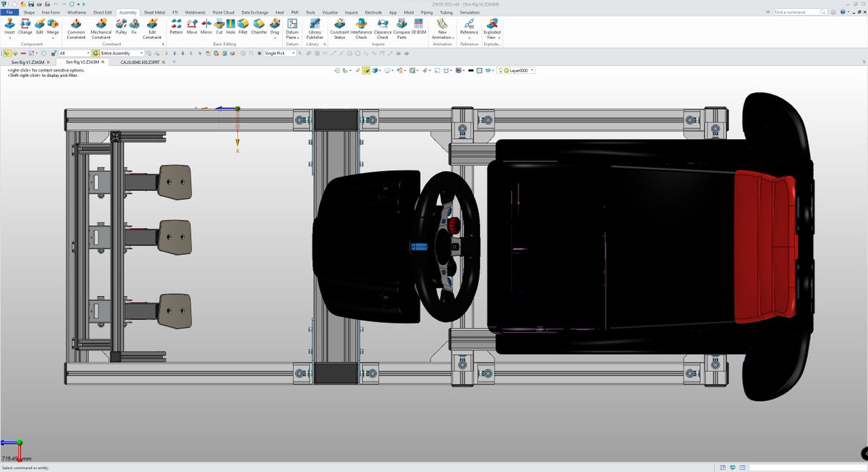This screenshot has width=868, height=472.
Task: Click the Save icon in quick access
Action: coord(31,4)
